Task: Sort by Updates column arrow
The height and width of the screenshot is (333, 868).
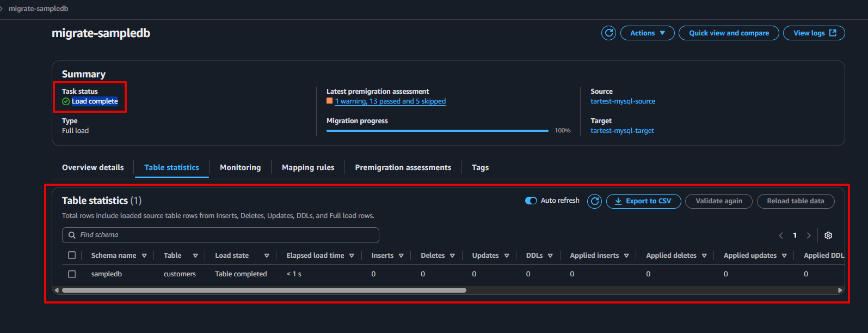Action: click(507, 256)
